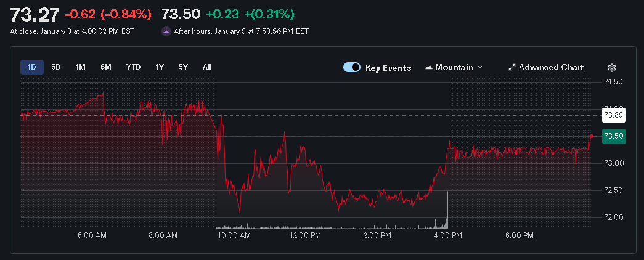Image resolution: width=644 pixels, height=260 pixels.
Task: Click the Mountain chart type icon
Action: pyautogui.click(x=429, y=67)
